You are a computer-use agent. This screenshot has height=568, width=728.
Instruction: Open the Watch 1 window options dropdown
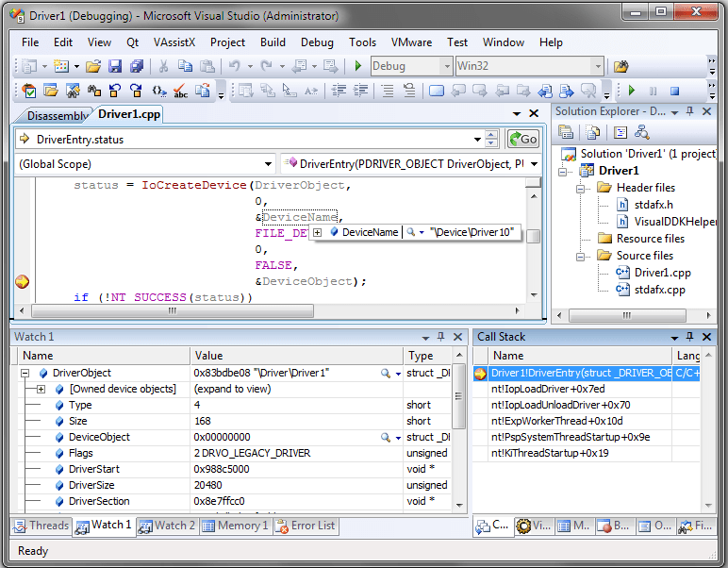coord(425,338)
